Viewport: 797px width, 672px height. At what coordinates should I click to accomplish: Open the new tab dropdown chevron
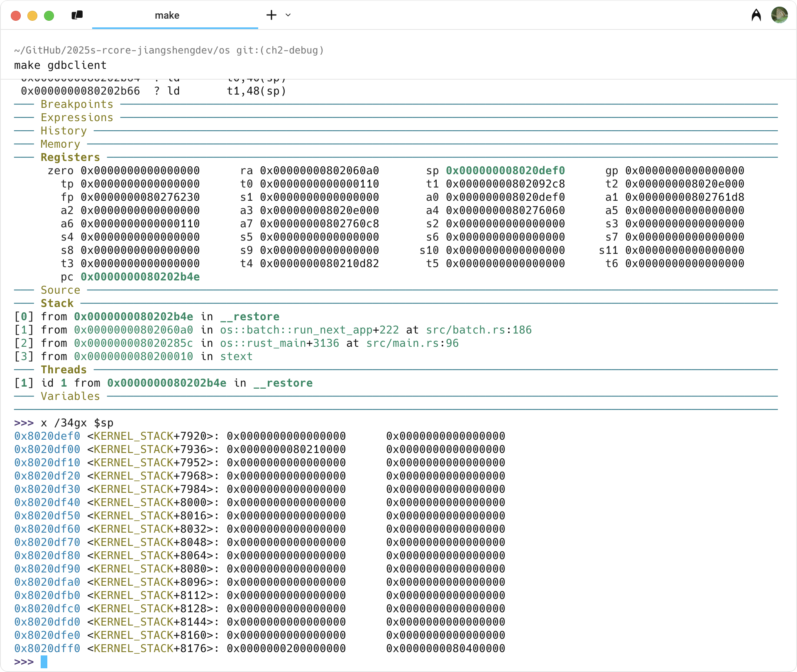[288, 15]
